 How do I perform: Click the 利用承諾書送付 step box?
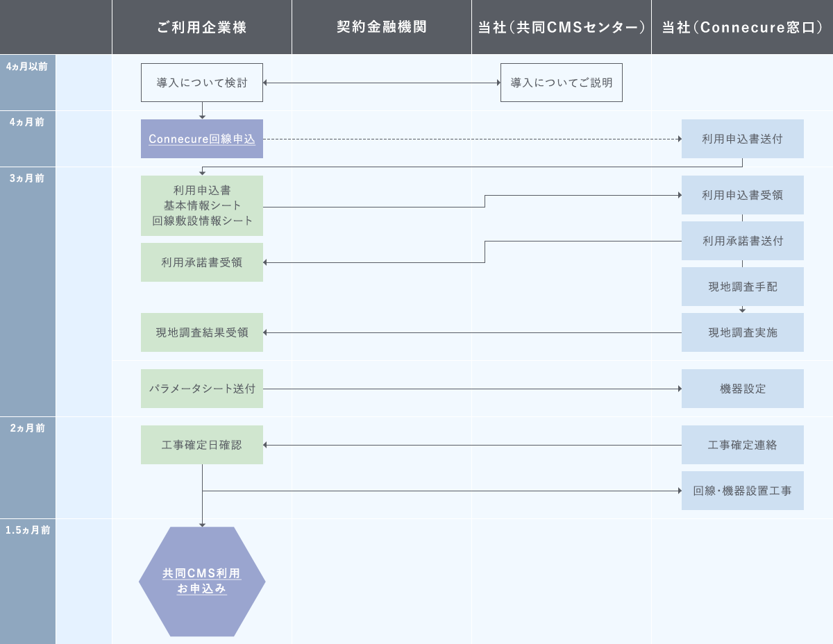pyautogui.click(x=742, y=241)
